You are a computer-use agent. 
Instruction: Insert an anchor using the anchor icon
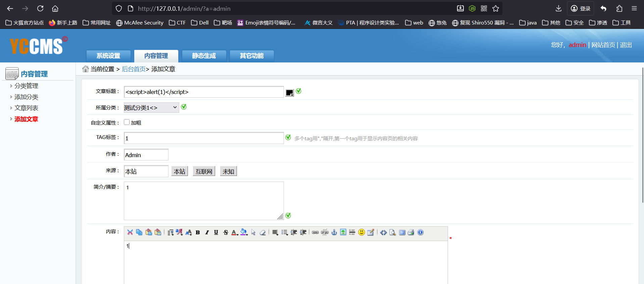[x=334, y=232]
